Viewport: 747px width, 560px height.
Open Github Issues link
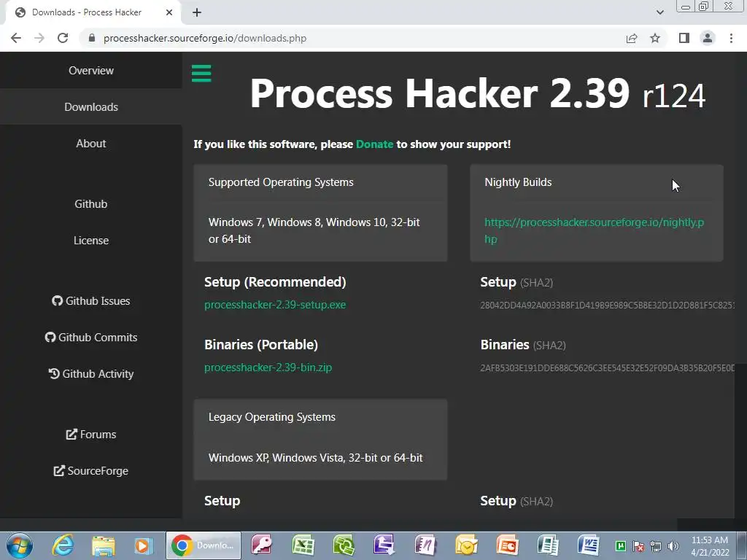[x=91, y=301]
